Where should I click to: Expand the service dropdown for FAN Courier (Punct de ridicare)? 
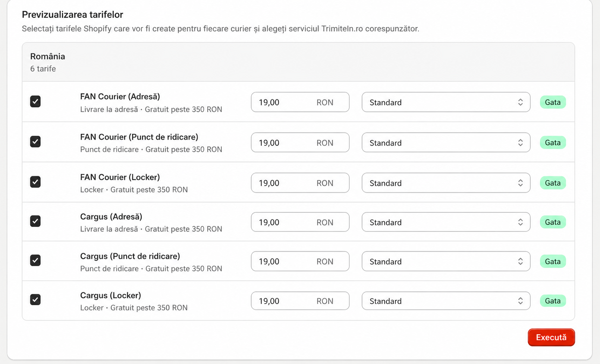(446, 142)
